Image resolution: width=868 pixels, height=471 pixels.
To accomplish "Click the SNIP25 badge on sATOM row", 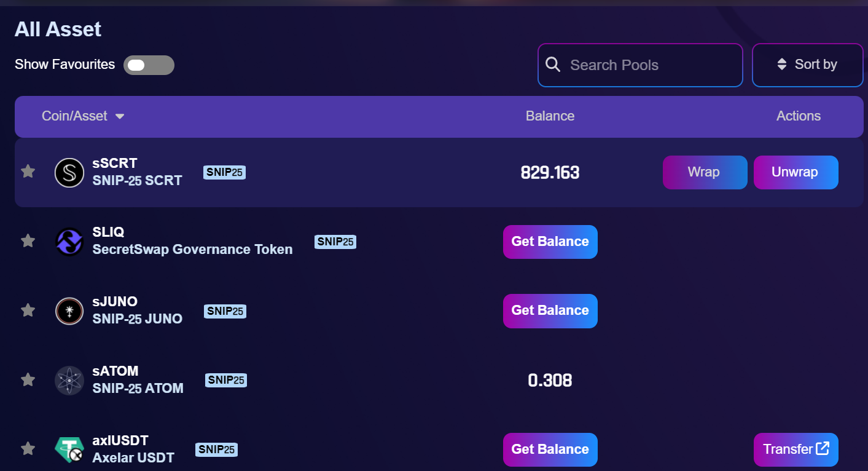I will click(x=226, y=380).
